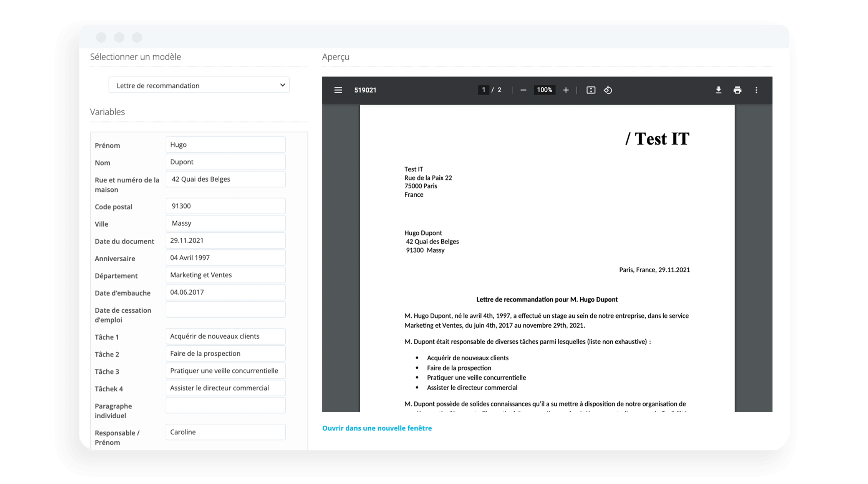Image resolution: width=868 pixels, height=484 pixels.
Task: Click the Tâche 1 field
Action: click(225, 336)
